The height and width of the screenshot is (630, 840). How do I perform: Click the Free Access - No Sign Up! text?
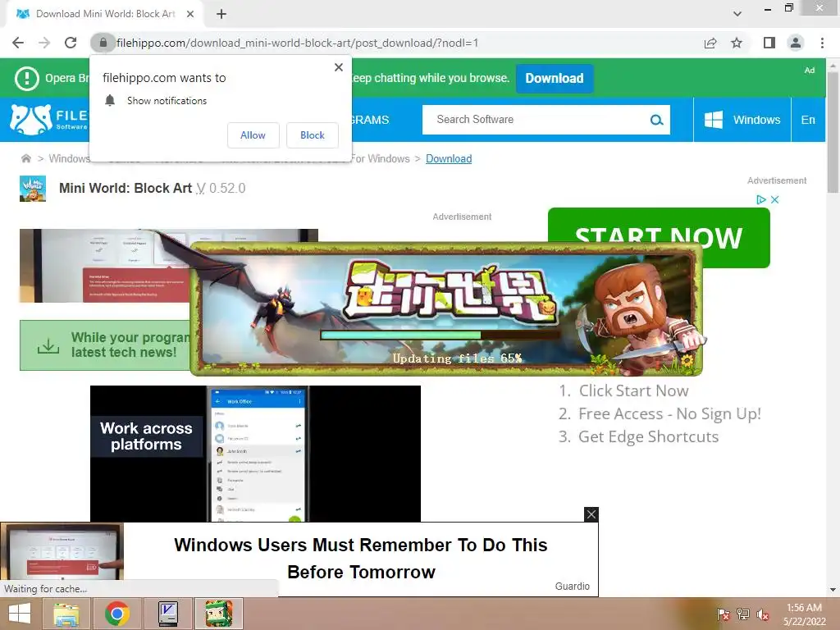(x=669, y=413)
